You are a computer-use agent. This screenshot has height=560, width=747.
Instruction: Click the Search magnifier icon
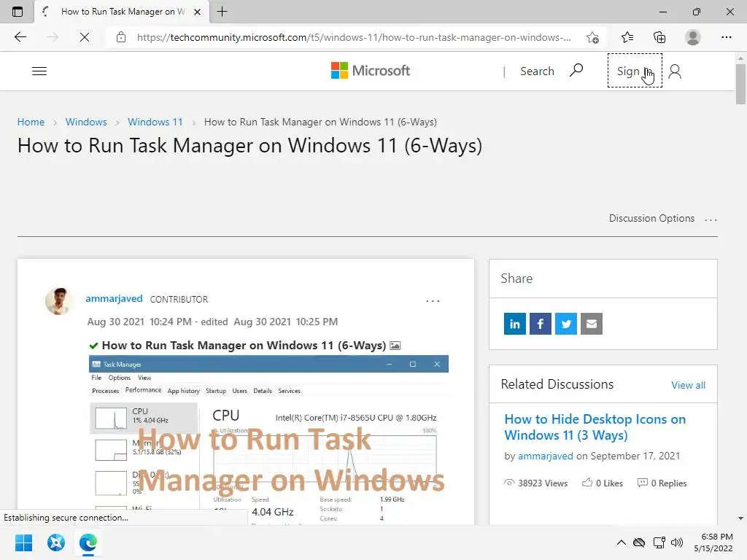click(576, 71)
